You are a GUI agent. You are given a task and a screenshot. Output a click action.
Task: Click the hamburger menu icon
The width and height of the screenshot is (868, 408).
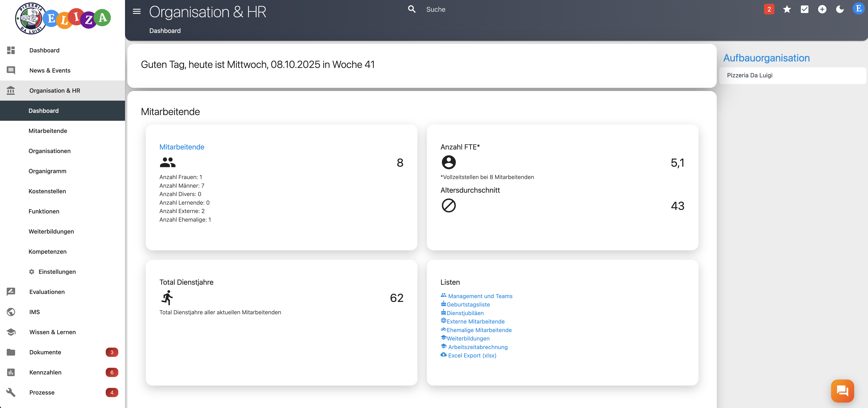[137, 12]
